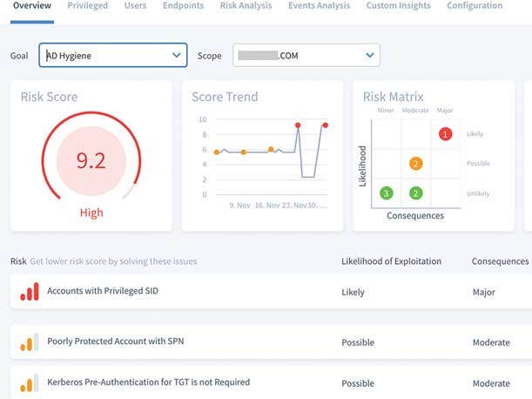Go to the Events Analysis tab

point(319,6)
